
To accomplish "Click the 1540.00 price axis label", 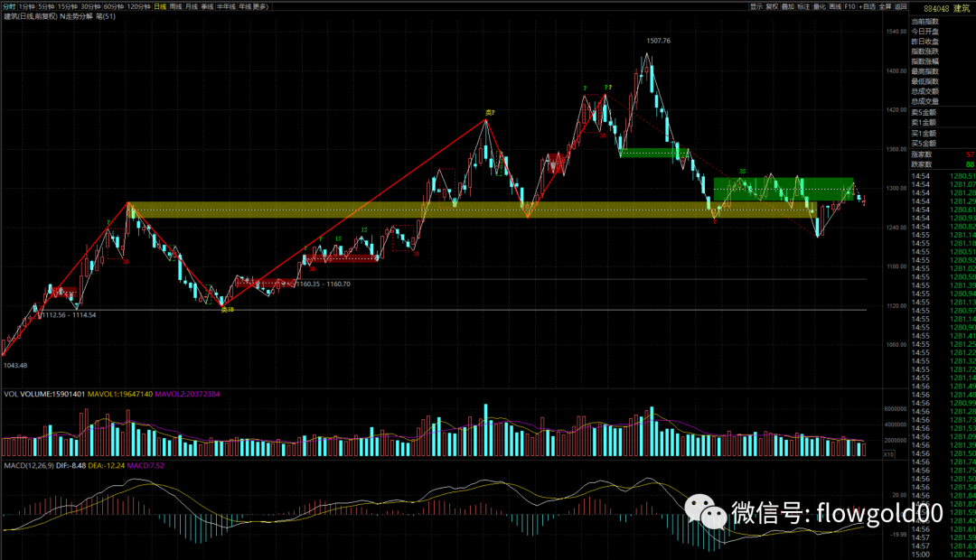I will (x=896, y=31).
